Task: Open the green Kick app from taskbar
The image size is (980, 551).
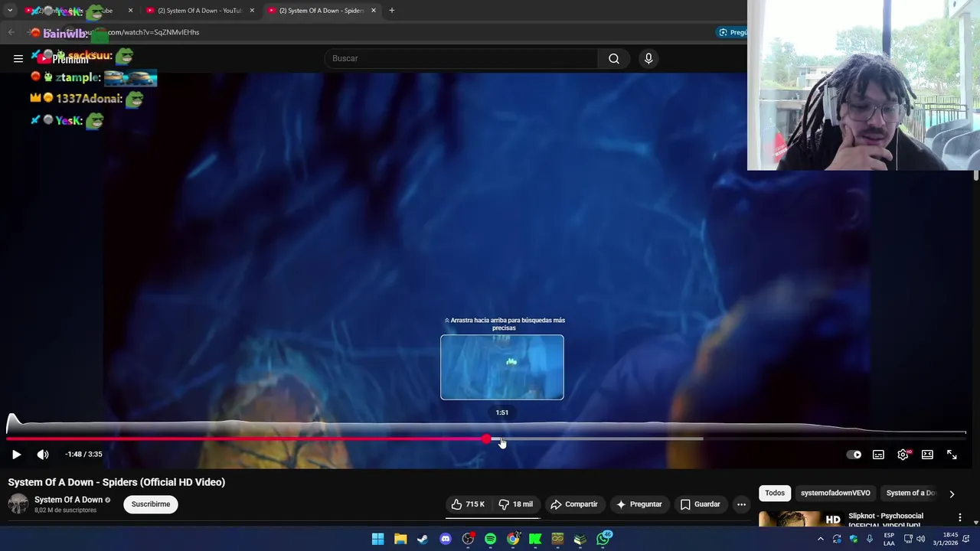Action: coord(535,539)
